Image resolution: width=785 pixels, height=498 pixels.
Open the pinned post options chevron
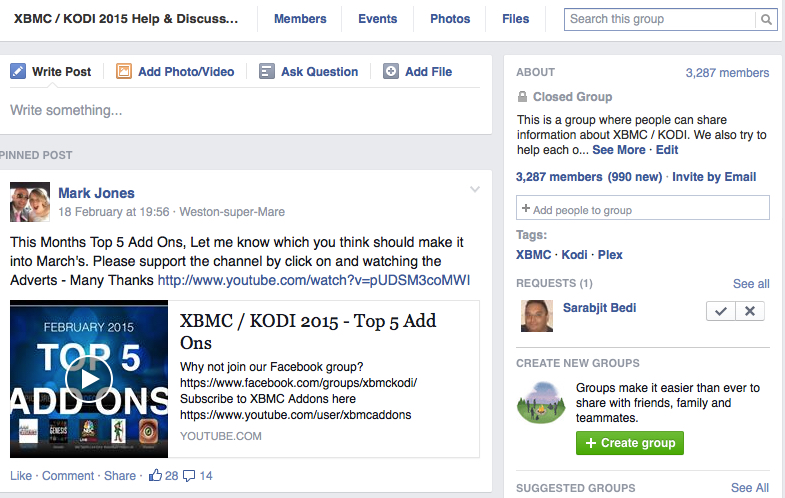tap(475, 189)
